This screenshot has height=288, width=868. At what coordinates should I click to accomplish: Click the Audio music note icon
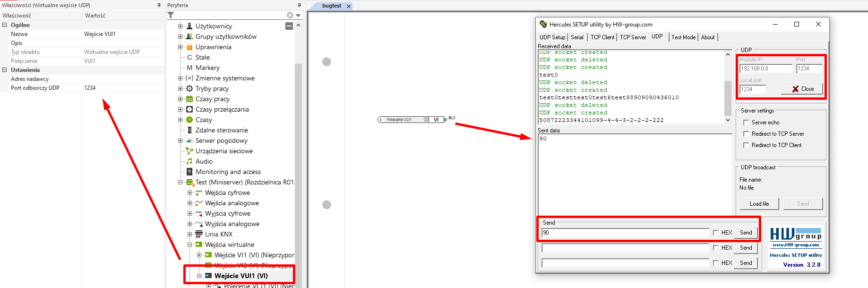189,161
